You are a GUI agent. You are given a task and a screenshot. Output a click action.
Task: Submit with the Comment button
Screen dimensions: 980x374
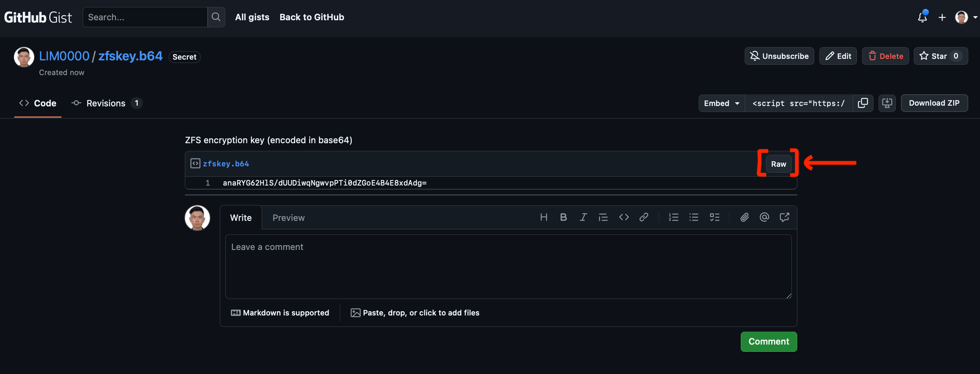point(769,342)
